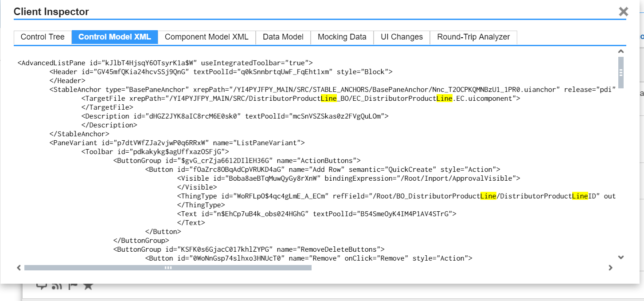Screen dimensions: 644x301
Task: Click the vertical scrollbar thumb
Action: [621, 72]
